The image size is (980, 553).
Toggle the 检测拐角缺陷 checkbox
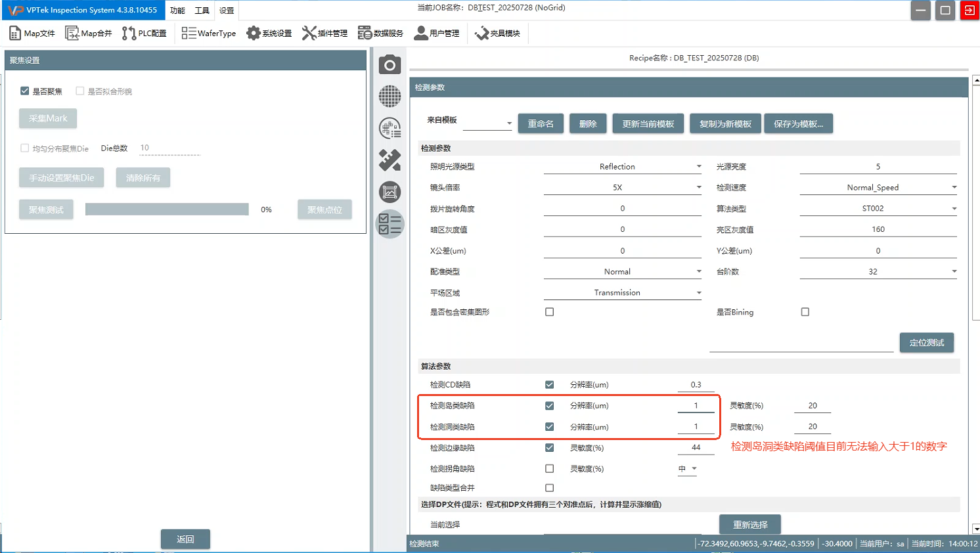click(549, 469)
